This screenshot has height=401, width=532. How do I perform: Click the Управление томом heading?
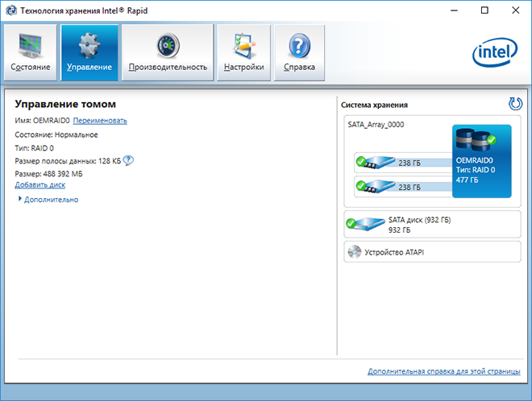pyautogui.click(x=65, y=104)
